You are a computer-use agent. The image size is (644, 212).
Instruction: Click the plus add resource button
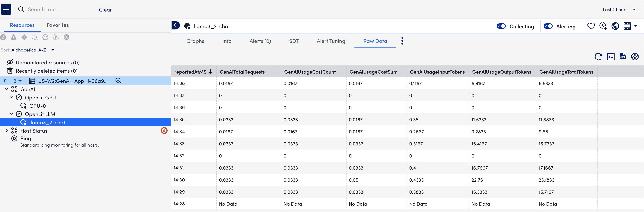point(6,9)
